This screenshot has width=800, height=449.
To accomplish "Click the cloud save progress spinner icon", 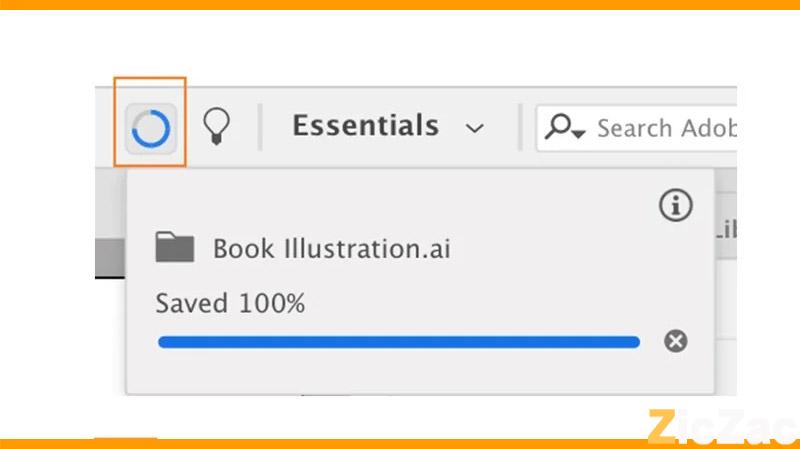I will 151,128.
